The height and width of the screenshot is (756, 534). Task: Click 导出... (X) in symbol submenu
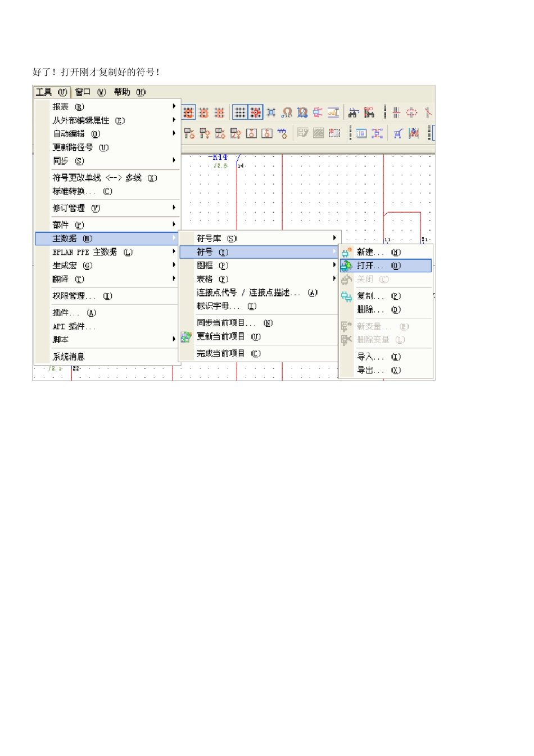click(386, 370)
